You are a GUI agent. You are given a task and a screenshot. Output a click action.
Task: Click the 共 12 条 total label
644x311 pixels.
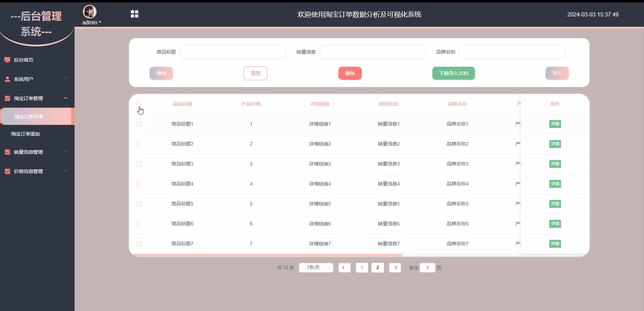pos(285,268)
